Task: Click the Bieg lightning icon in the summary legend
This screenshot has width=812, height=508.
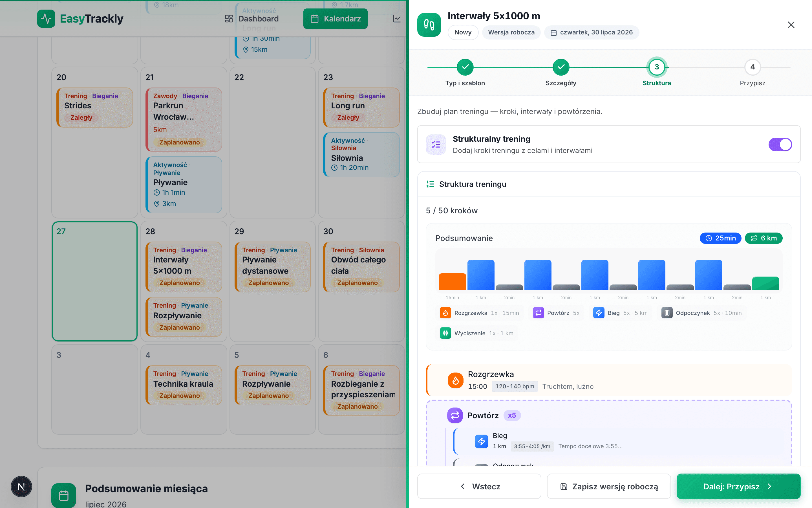Action: pos(599,313)
